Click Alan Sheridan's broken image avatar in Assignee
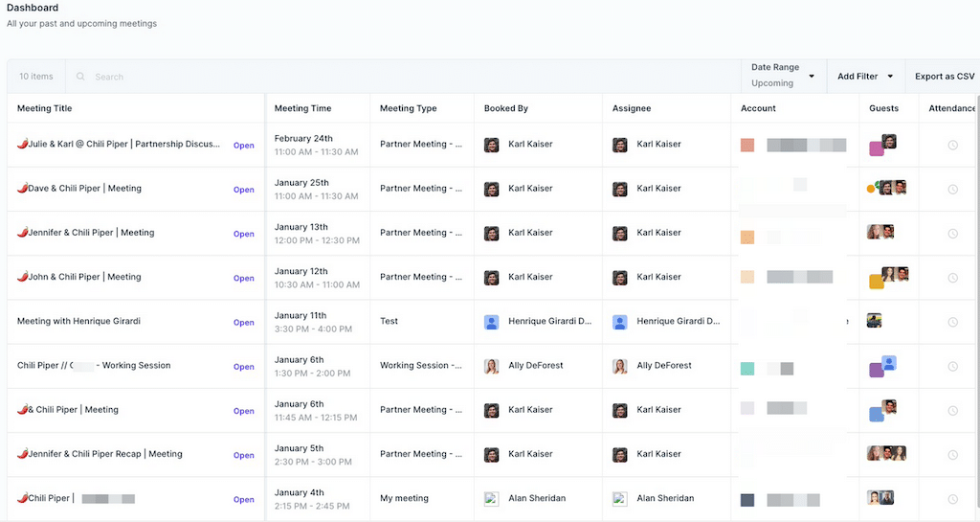Screen dimensions: 980x522 click(620, 498)
